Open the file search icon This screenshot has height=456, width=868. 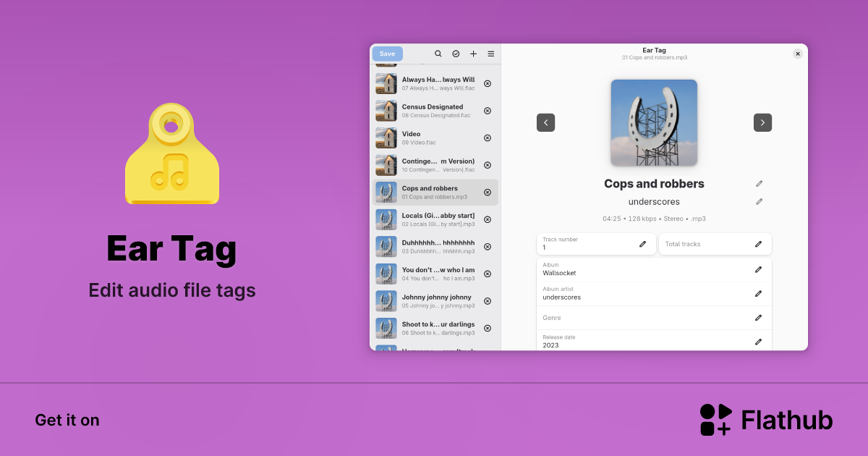(438, 54)
